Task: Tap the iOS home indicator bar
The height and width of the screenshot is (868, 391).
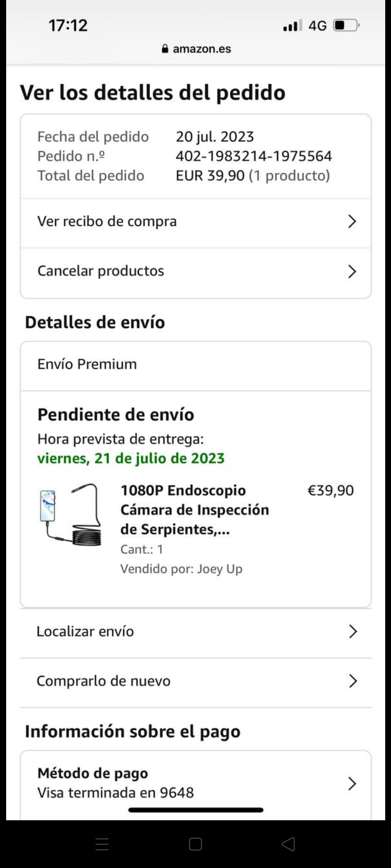Action: (x=195, y=810)
